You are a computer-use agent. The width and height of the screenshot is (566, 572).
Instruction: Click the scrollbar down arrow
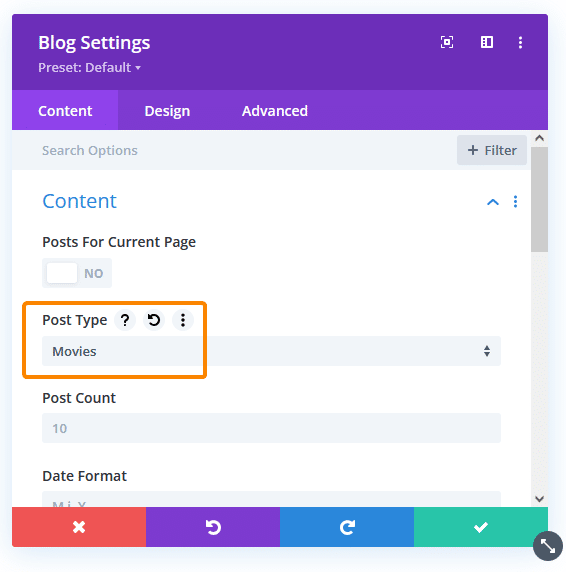[539, 499]
